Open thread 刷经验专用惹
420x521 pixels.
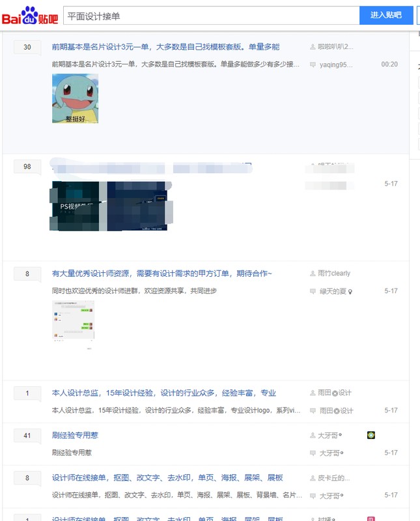tap(75, 435)
